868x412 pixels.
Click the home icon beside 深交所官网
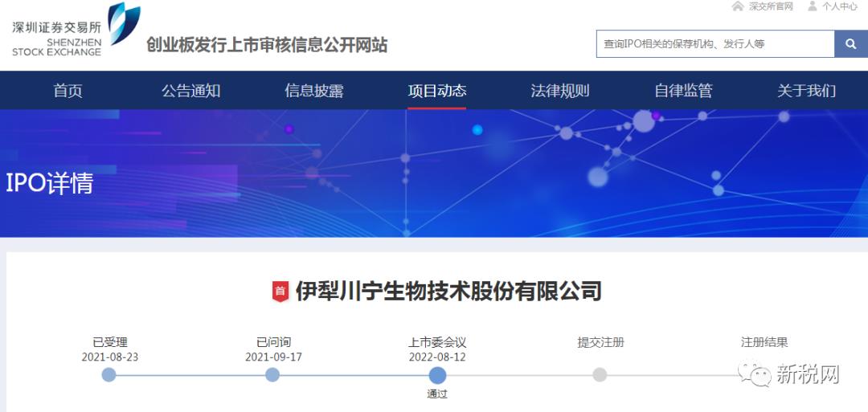(737, 6)
